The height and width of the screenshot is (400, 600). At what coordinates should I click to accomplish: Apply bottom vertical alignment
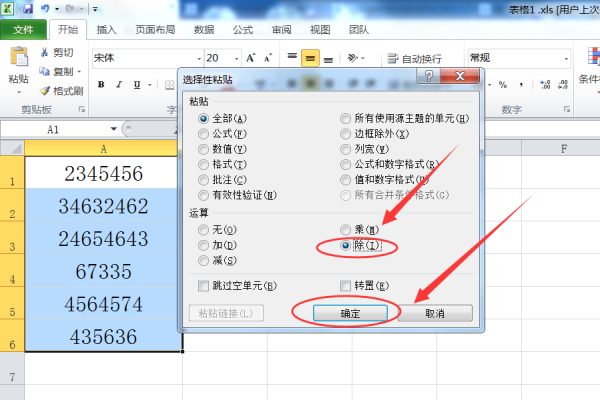click(x=328, y=59)
